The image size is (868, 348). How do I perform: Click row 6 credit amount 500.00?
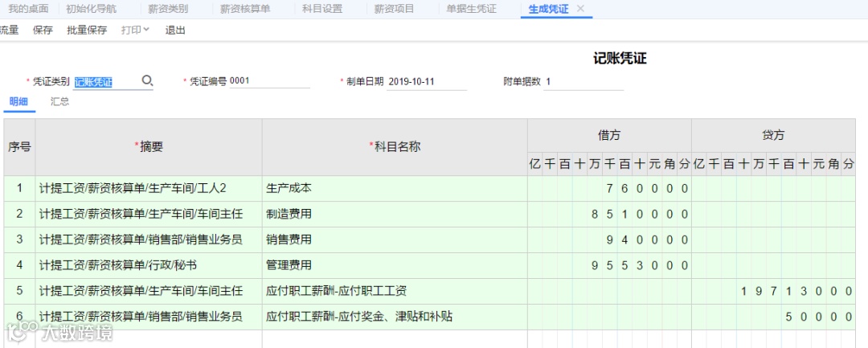(x=773, y=317)
